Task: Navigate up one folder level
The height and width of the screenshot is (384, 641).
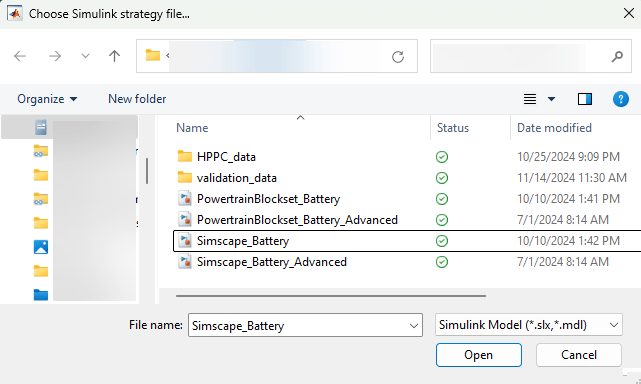Action: [x=114, y=56]
